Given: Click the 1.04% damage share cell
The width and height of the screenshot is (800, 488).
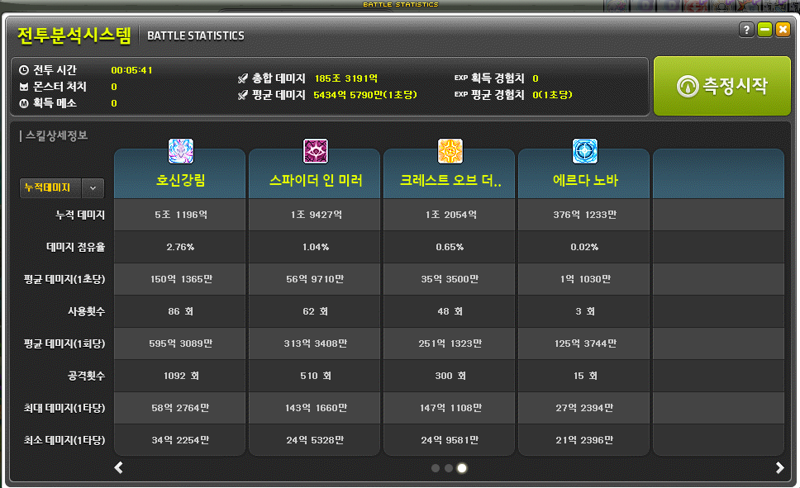Looking at the screenshot, I should tap(315, 247).
